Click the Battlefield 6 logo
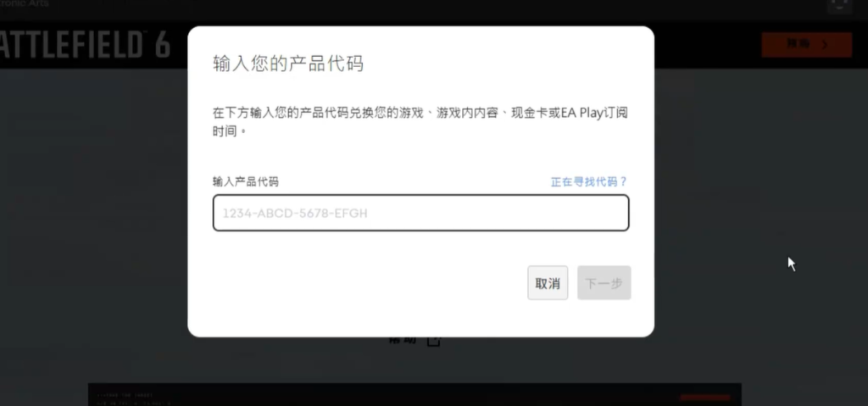 click(x=85, y=45)
